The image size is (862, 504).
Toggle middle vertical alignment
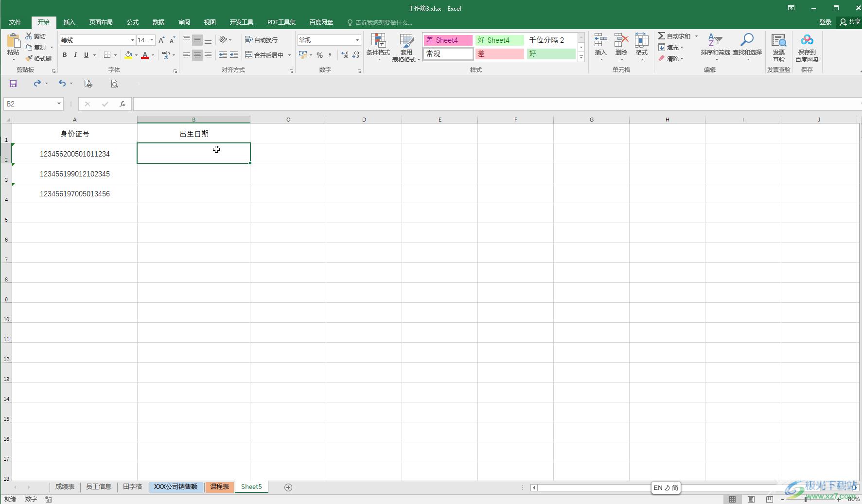(197, 40)
